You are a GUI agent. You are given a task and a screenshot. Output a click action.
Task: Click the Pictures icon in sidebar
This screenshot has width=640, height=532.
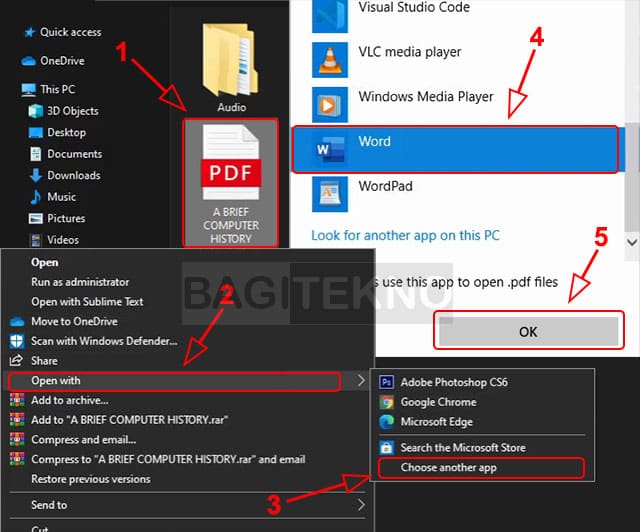tap(36, 218)
